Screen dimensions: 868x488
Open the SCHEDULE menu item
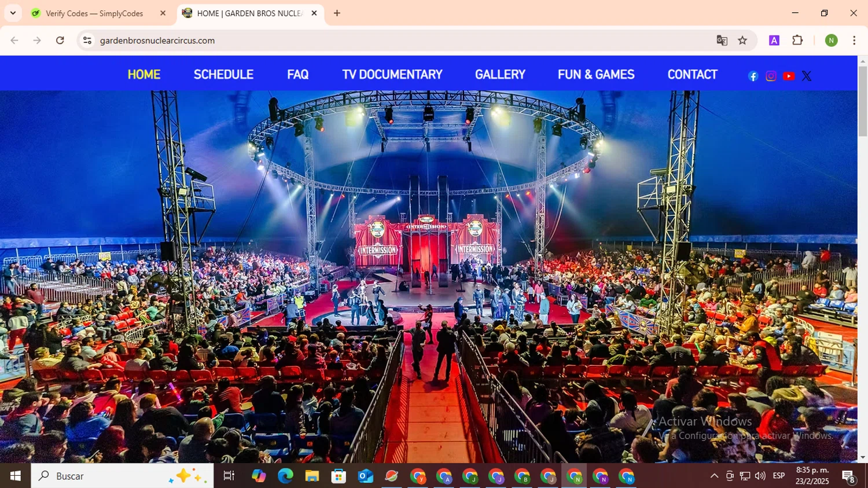coord(223,75)
